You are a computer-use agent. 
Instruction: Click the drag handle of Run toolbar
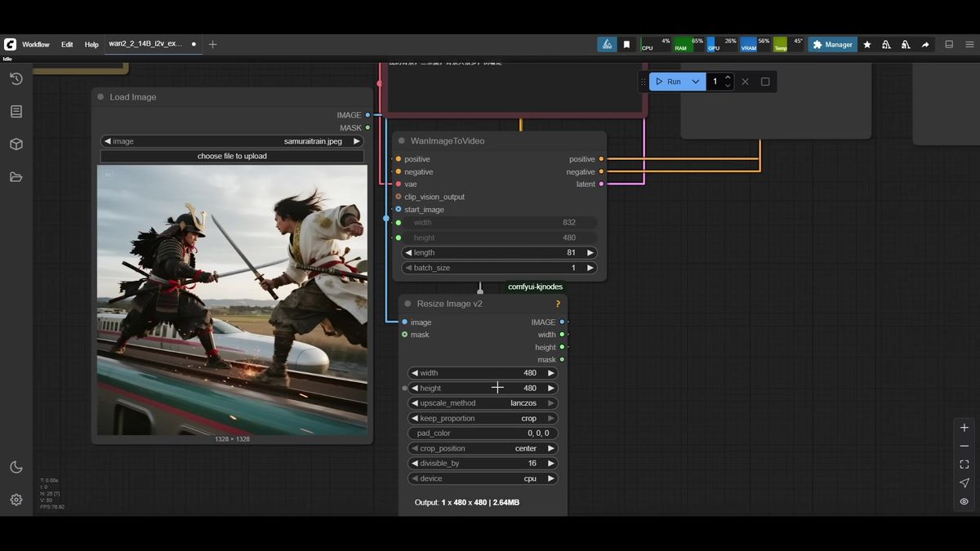643,82
